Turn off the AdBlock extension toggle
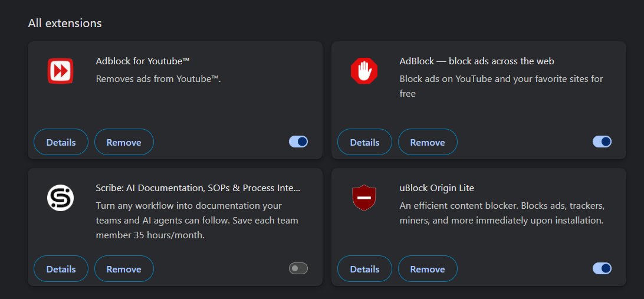The height and width of the screenshot is (299, 644). (x=602, y=142)
